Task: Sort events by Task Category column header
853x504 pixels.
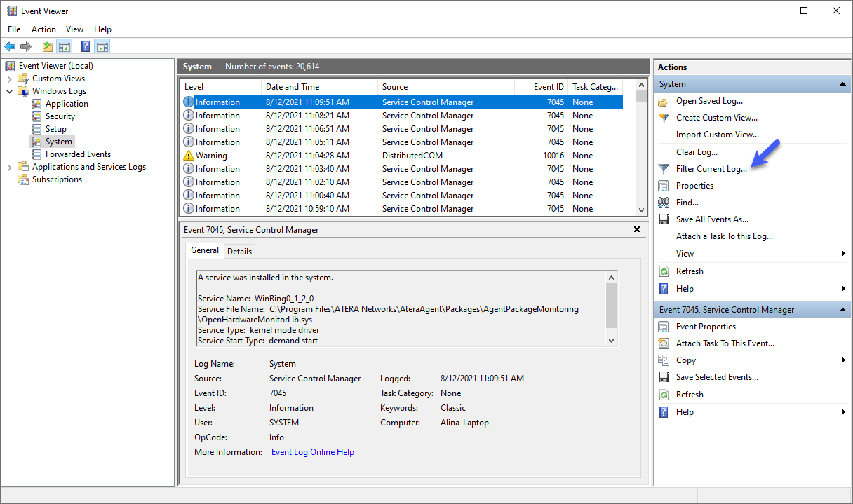Action: point(595,87)
